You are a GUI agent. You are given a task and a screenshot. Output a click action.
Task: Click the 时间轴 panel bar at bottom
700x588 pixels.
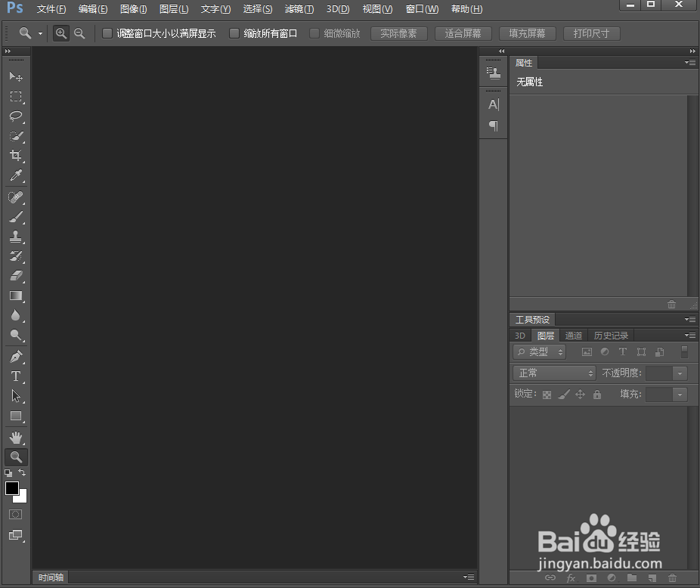[x=50, y=577]
